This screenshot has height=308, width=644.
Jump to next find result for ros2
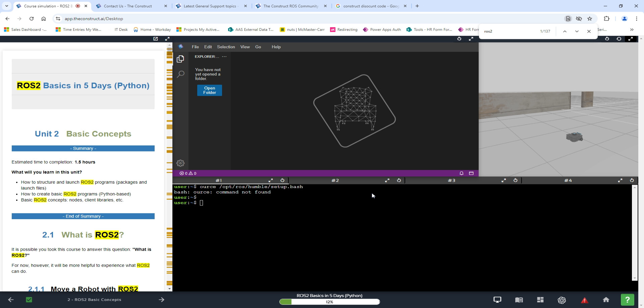tap(577, 31)
